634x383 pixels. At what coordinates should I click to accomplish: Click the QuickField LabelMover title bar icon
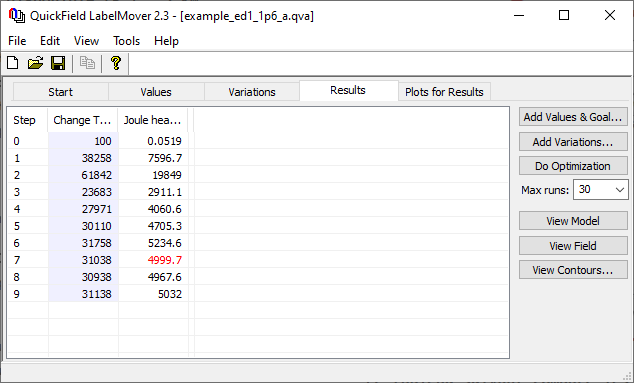(17, 16)
